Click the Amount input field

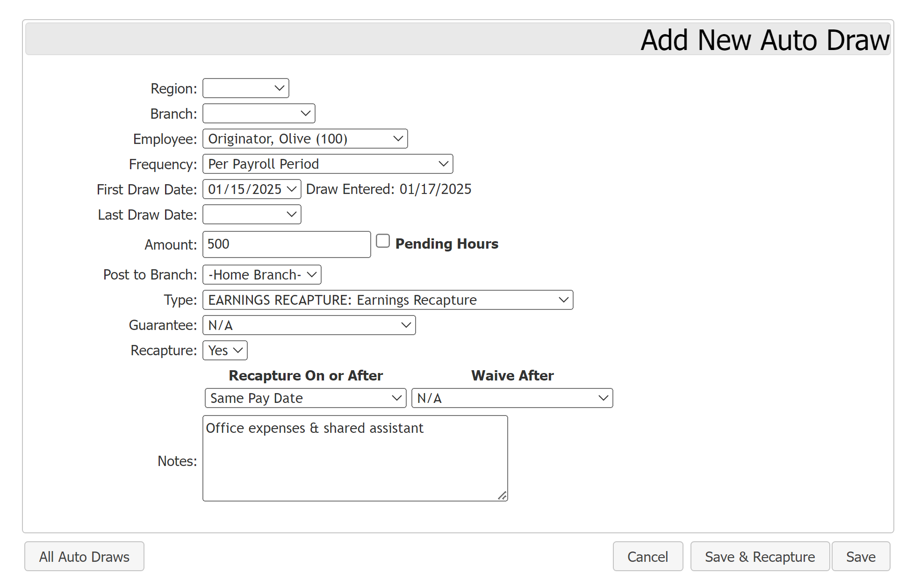[287, 244]
